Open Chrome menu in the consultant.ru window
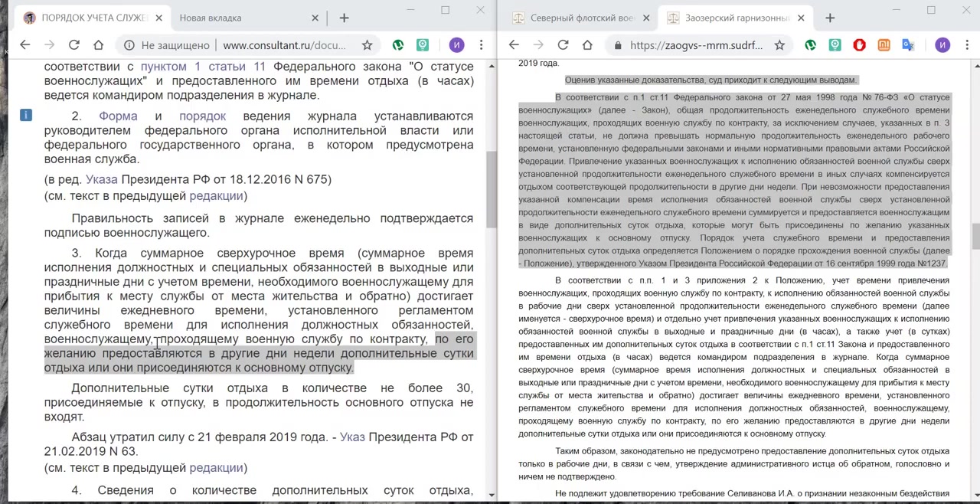This screenshot has height=504, width=980. pos(481,45)
